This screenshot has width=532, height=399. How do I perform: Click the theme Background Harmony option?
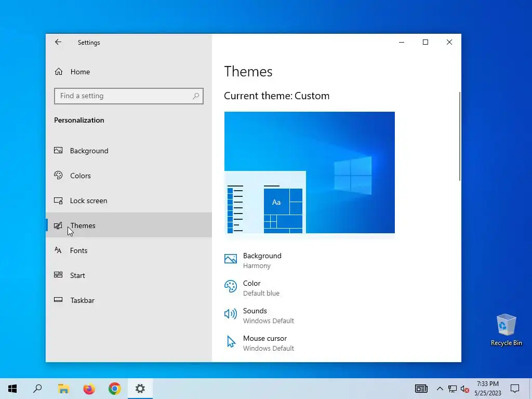click(253, 261)
